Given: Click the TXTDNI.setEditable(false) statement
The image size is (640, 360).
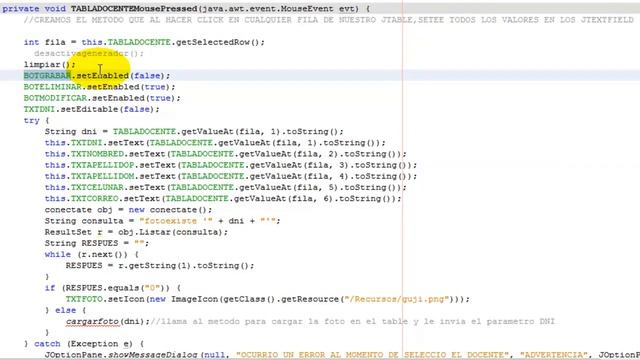Looking at the screenshot, I should pyautogui.click(x=91, y=109).
